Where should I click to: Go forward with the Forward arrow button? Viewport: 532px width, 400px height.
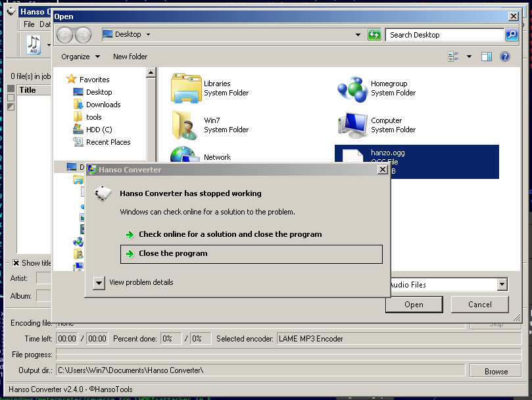tap(83, 35)
